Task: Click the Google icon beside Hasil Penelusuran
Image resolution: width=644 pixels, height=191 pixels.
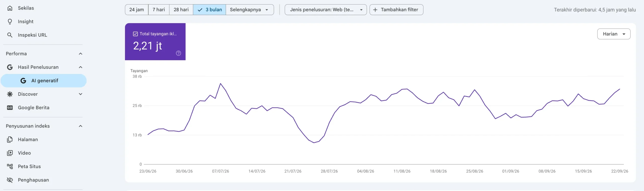Action: [x=10, y=67]
